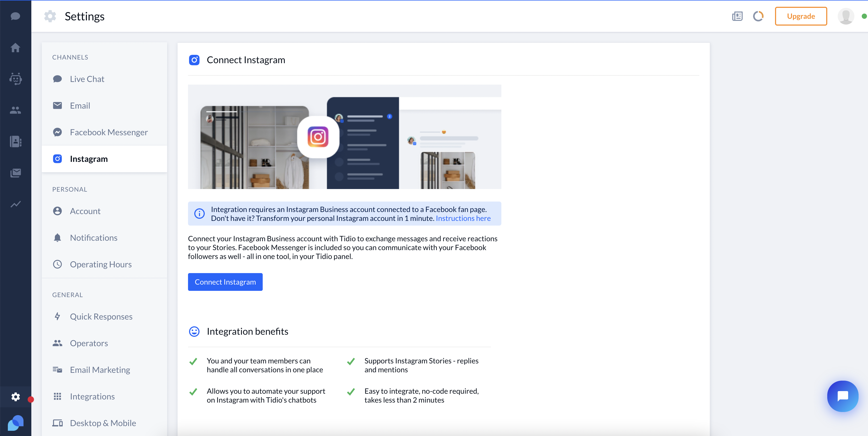
Task: Click the Instagram icon beside Connect Instagram heading
Action: (x=194, y=60)
